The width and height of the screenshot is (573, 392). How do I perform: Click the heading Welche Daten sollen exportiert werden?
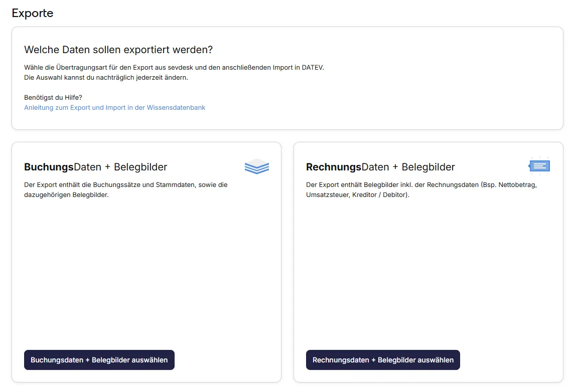[118, 50]
